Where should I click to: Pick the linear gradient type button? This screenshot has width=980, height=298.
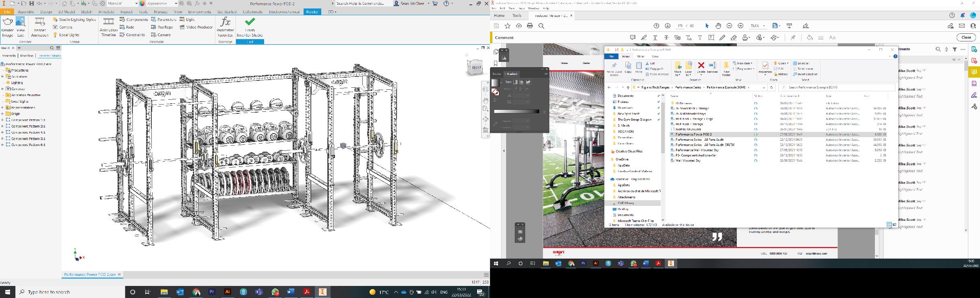[515, 82]
